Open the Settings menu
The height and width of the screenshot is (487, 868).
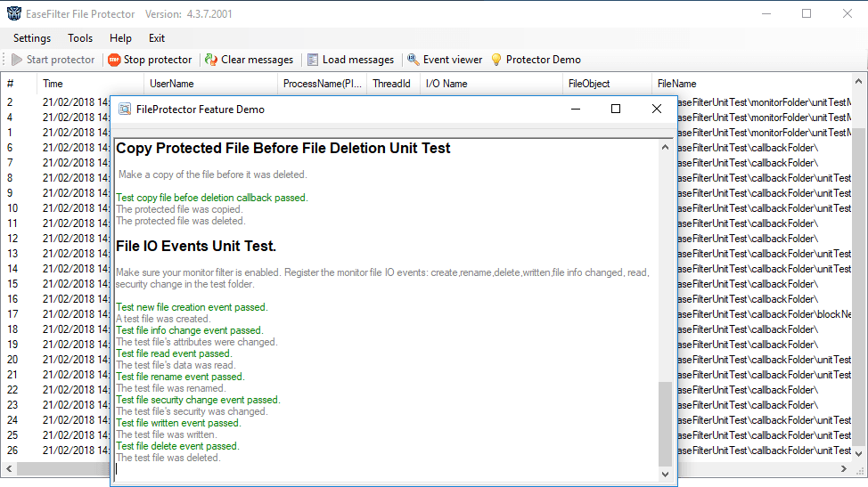pyautogui.click(x=32, y=38)
